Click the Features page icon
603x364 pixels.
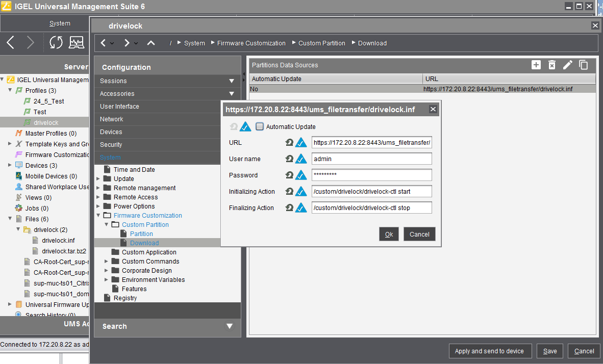click(x=115, y=289)
